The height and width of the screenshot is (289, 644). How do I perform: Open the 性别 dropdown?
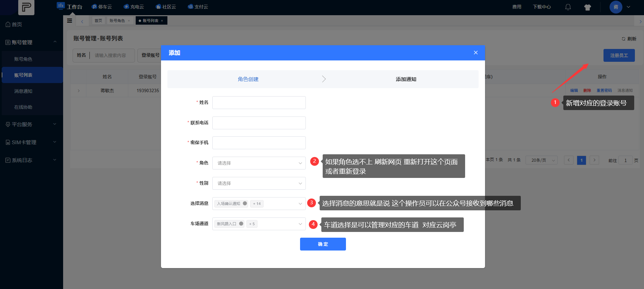pyautogui.click(x=259, y=183)
